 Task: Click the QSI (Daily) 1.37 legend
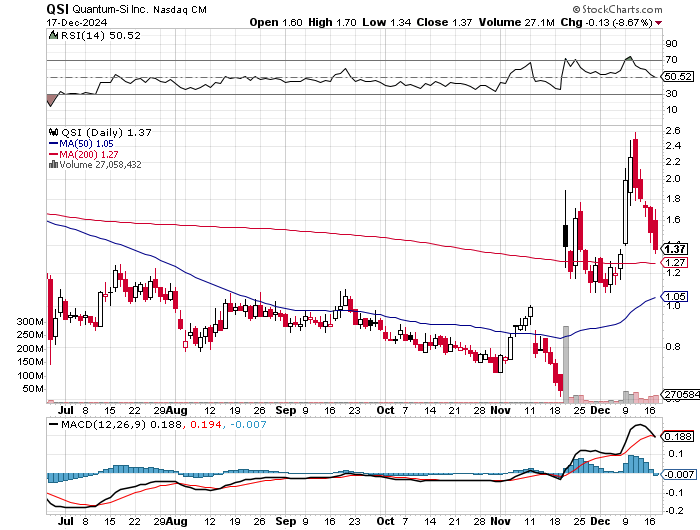pyautogui.click(x=106, y=133)
